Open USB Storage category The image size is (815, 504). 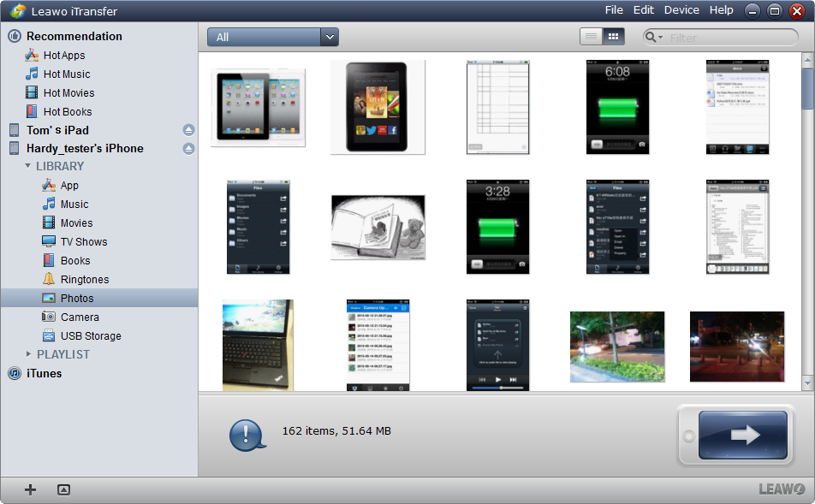point(91,335)
